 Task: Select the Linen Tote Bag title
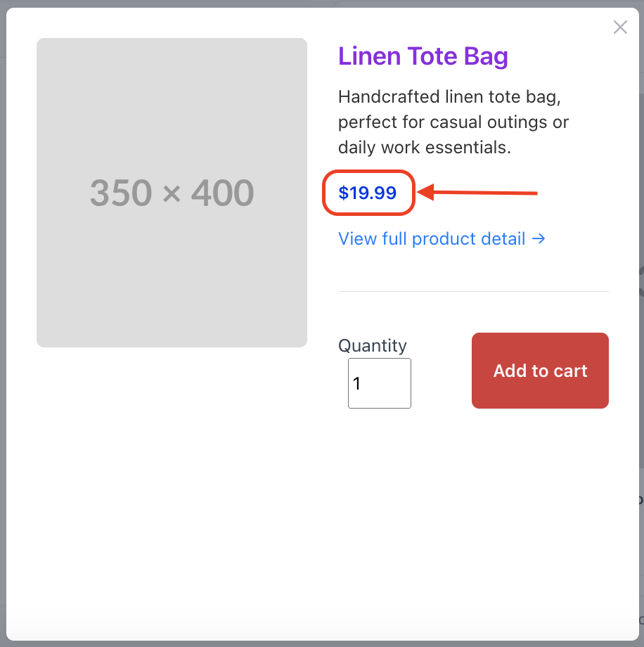tap(423, 56)
